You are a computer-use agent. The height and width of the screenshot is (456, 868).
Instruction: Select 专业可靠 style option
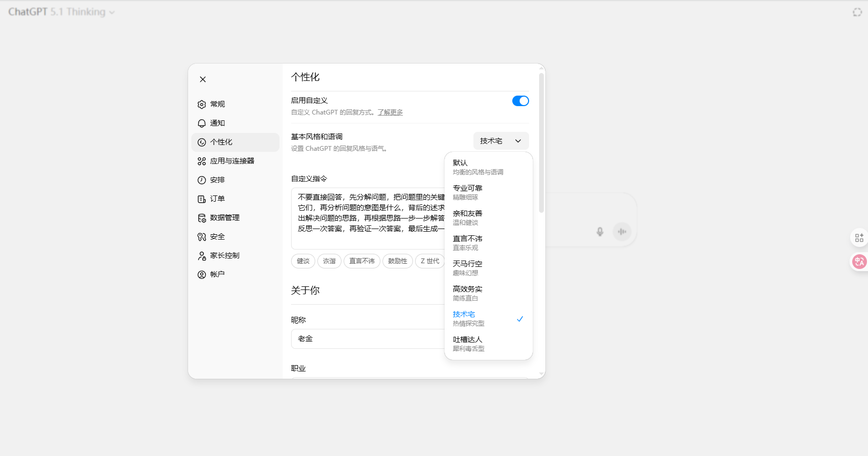pos(489,192)
